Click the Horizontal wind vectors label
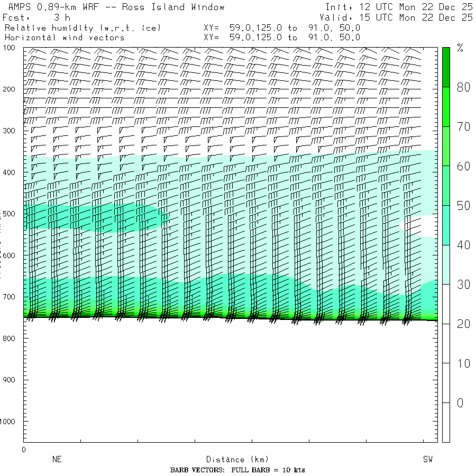This screenshot has width=476, height=476. pyautogui.click(x=65, y=38)
